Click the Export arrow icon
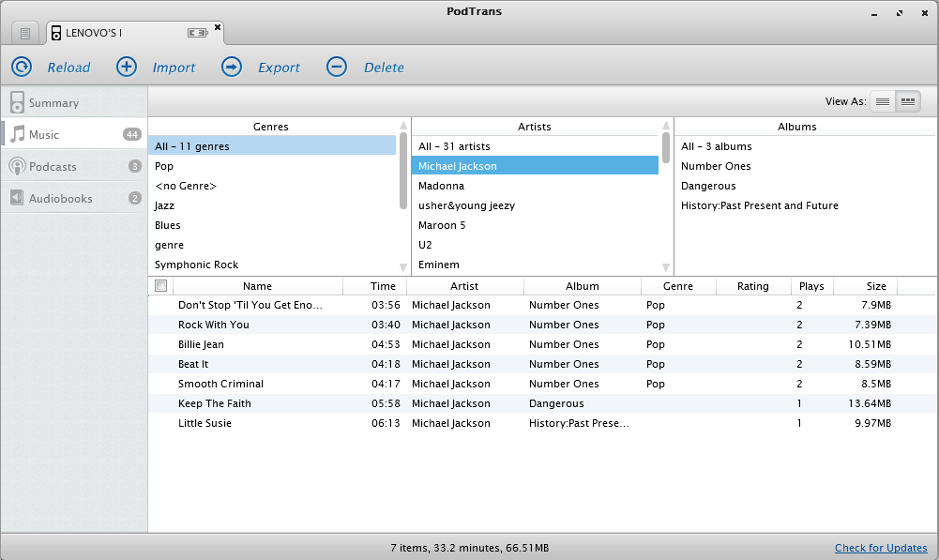The width and height of the screenshot is (939, 560). pos(232,68)
